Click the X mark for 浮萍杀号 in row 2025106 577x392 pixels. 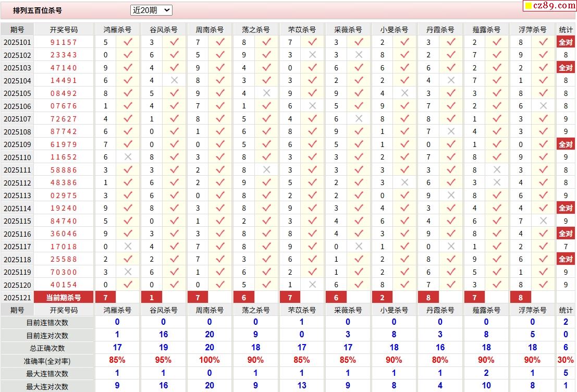[544, 106]
